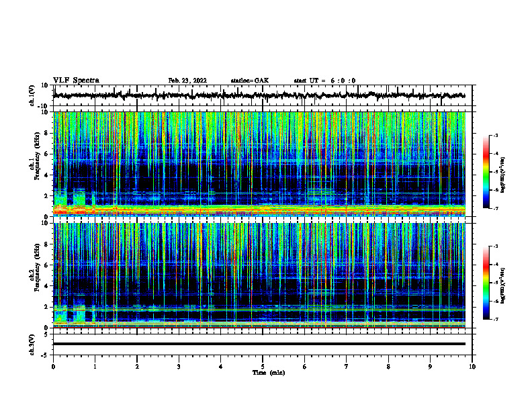This screenshot has height=411, width=532.
Task: Click the "-7" label on ch.2 colorbar
Action: pos(496,319)
